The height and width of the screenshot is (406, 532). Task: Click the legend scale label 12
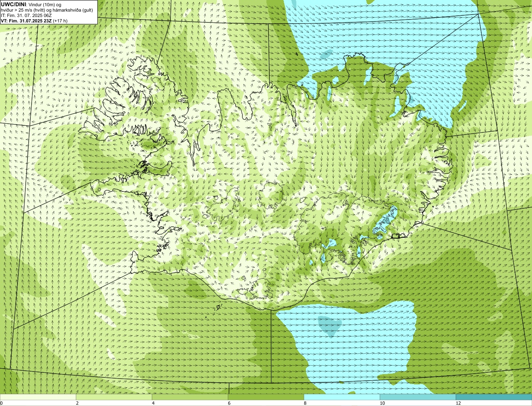(x=458, y=403)
